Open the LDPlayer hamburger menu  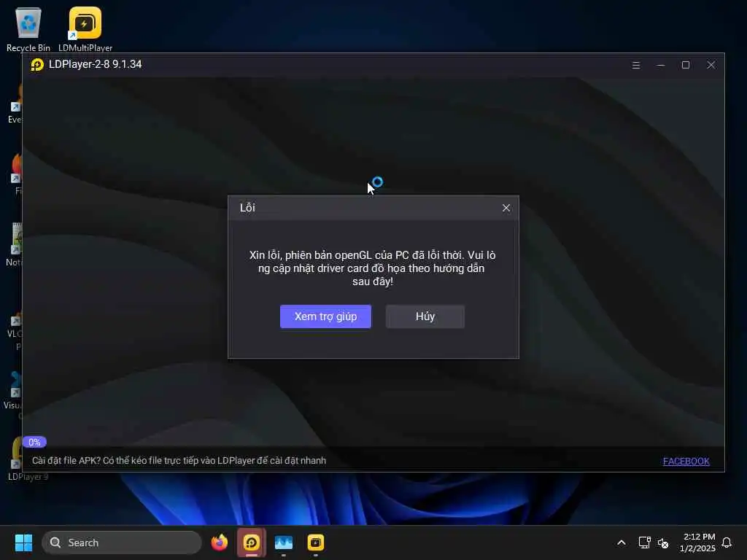pos(635,65)
